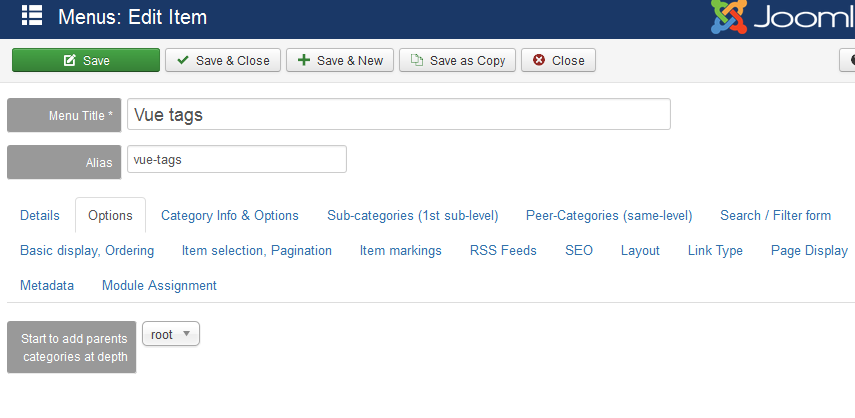Click the red Close button
Viewport: 855px width, 418px height.
[x=558, y=60]
